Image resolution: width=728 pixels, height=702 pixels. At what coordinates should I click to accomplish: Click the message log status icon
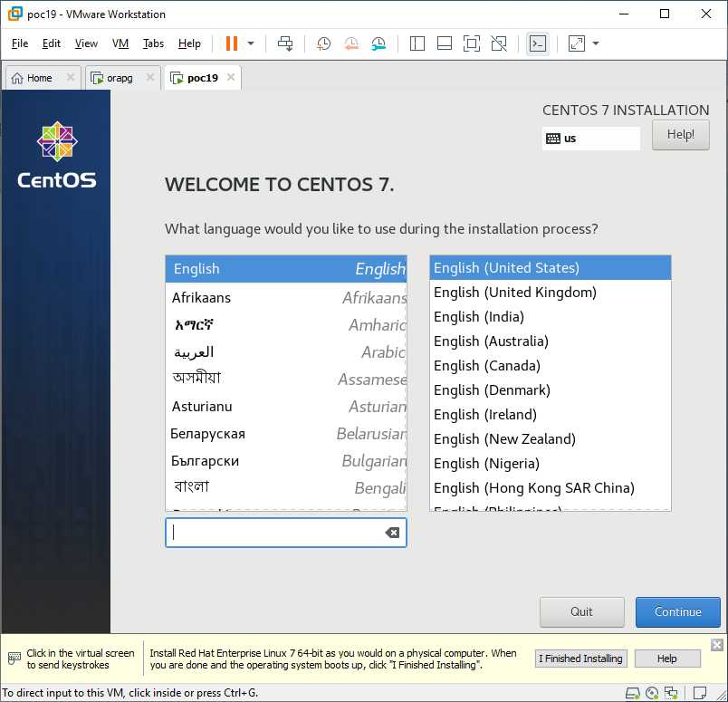point(700,693)
